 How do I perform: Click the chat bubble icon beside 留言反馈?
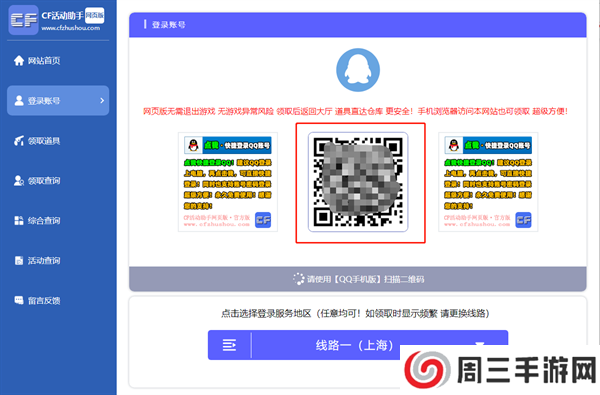tap(19, 300)
